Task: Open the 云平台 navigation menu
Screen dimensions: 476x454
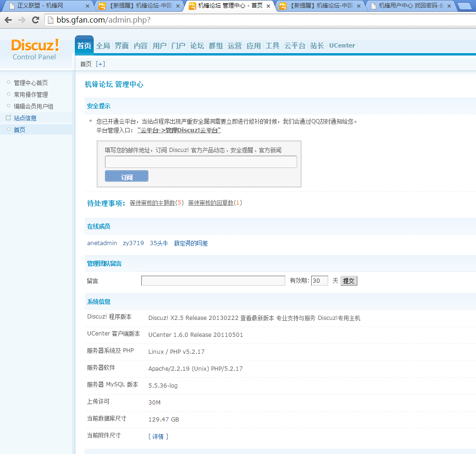Action: [x=294, y=46]
